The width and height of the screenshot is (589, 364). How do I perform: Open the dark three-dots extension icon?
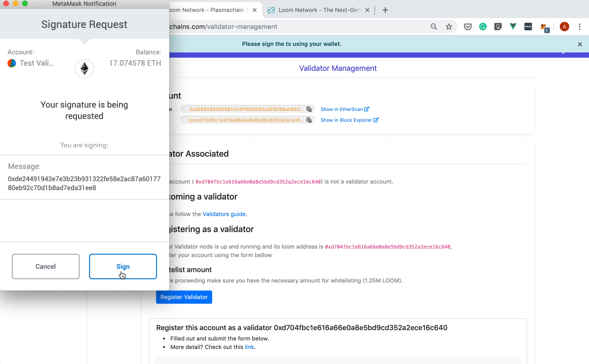pyautogui.click(x=528, y=26)
